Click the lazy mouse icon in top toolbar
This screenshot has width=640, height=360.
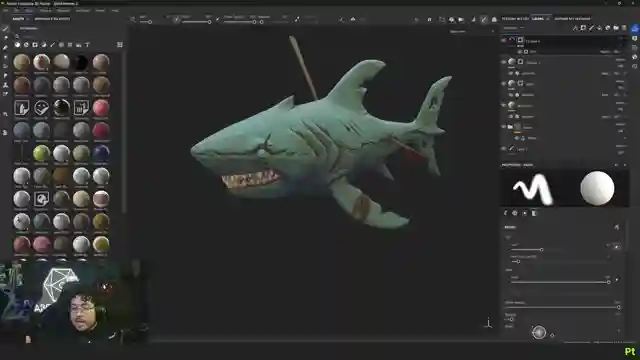pos(297,19)
